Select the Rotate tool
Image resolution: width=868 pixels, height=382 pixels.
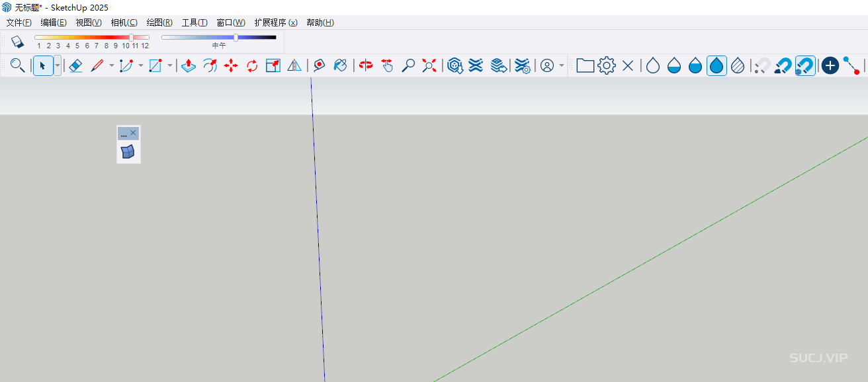(x=252, y=65)
